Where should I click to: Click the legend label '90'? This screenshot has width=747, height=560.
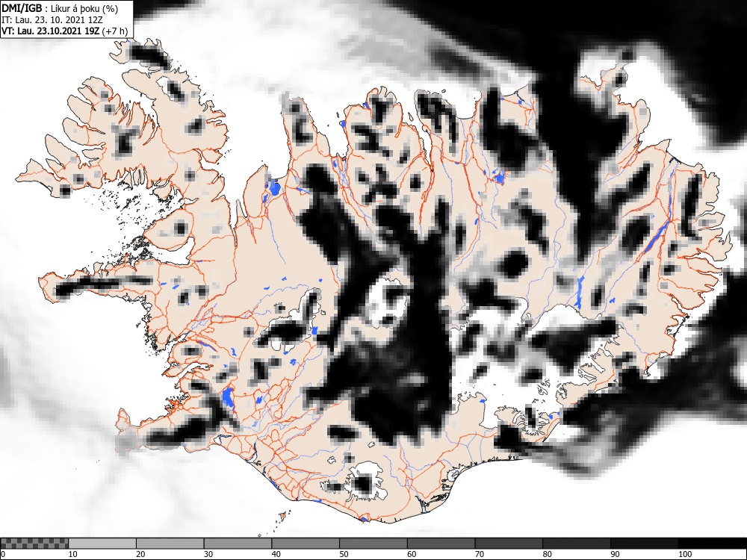615,554
